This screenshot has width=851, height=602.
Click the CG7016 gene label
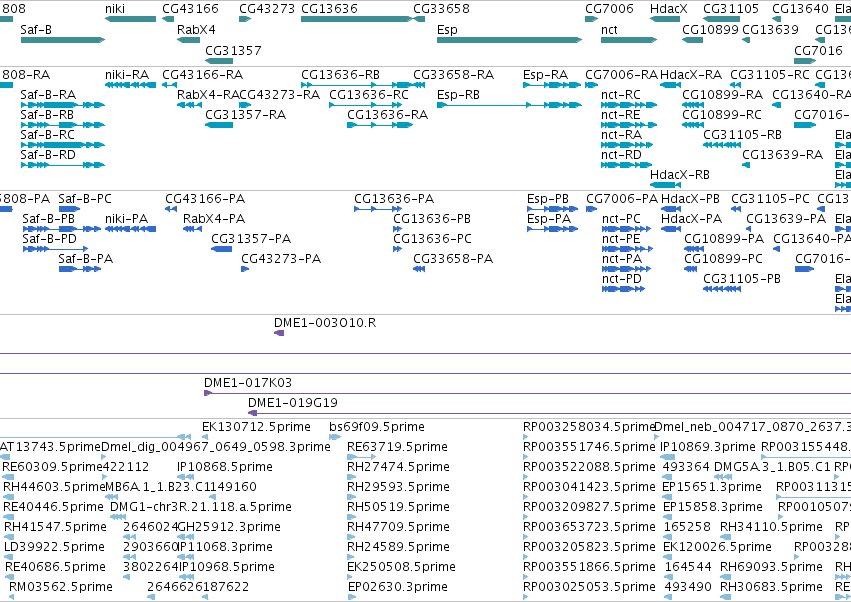818,50
